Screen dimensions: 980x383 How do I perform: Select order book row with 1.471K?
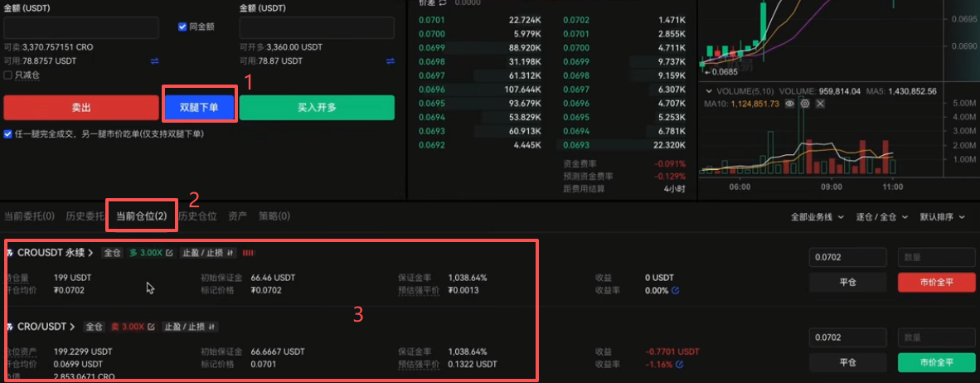pyautogui.click(x=624, y=21)
